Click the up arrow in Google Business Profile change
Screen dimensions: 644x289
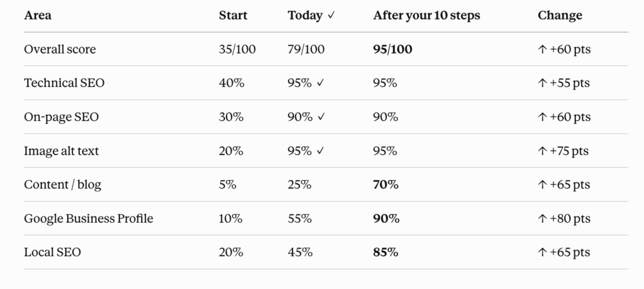542,218
